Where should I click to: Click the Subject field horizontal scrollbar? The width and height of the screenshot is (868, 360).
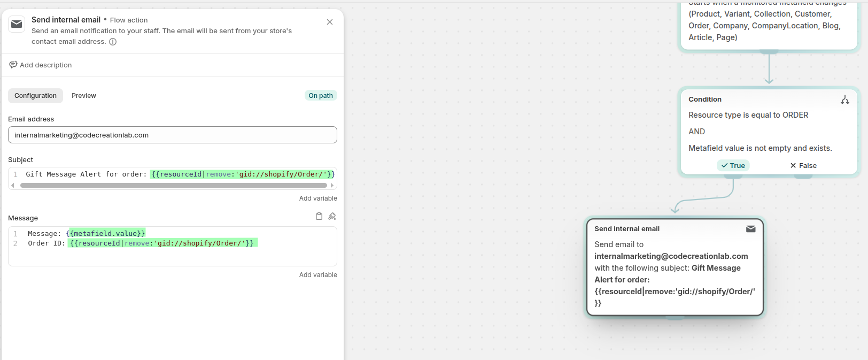173,186
